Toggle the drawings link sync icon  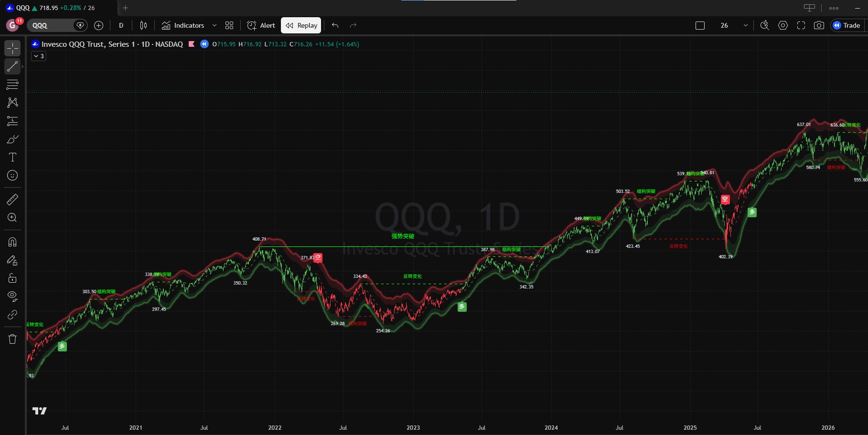click(x=12, y=315)
